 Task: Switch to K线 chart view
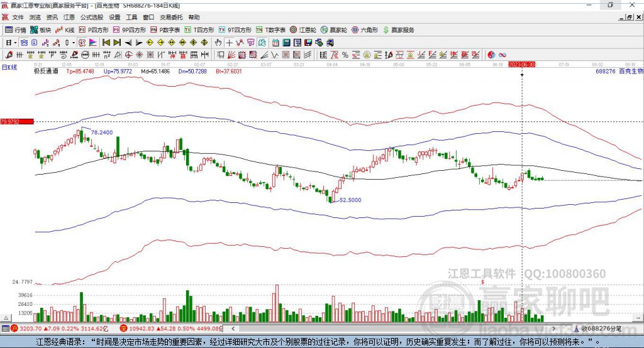tap(65, 30)
